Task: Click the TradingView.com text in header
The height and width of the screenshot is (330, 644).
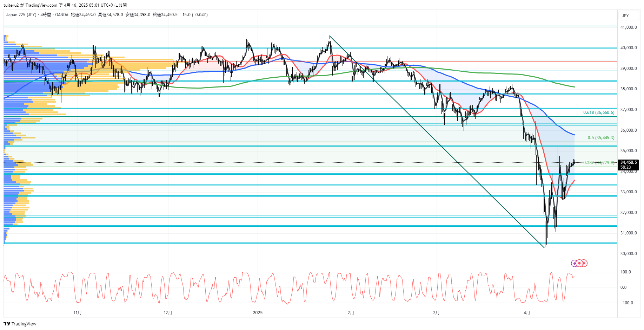Action: tap(41, 5)
